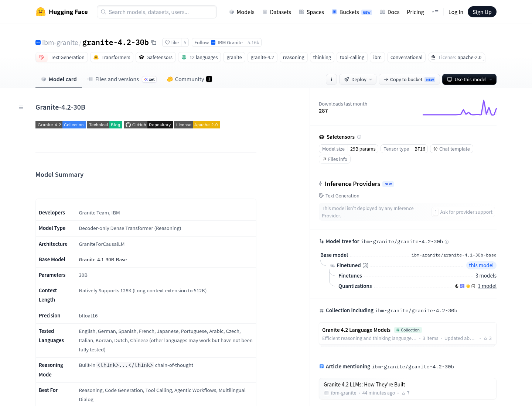Image resolution: width=532 pixels, height=406 pixels.
Task: Open the Models navigation item
Action: 242,12
